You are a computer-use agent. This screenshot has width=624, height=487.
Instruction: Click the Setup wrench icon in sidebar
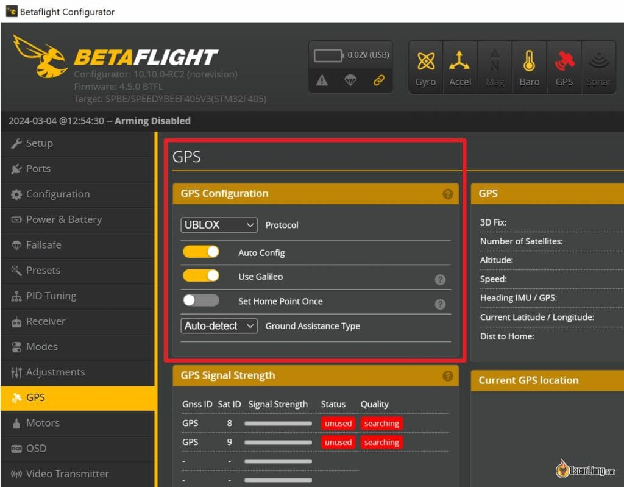tap(16, 143)
